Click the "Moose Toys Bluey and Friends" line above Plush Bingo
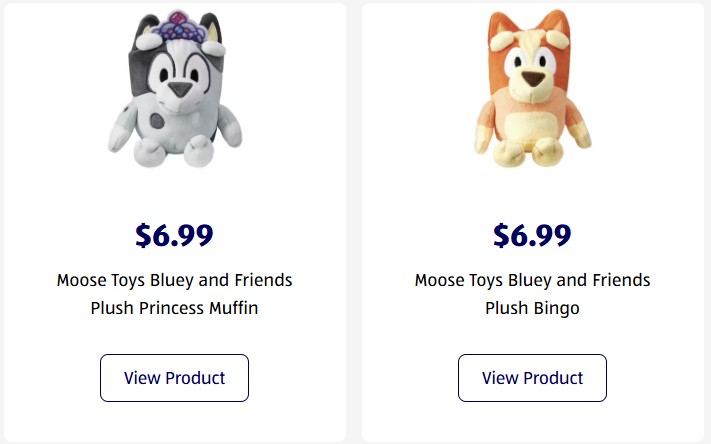This screenshot has width=711, height=444. pyautogui.click(x=532, y=280)
